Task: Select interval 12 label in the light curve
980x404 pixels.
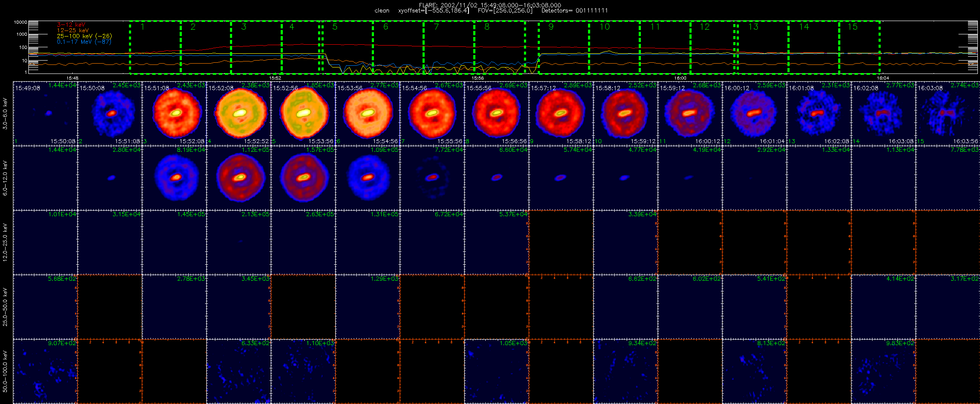Action: tap(704, 27)
